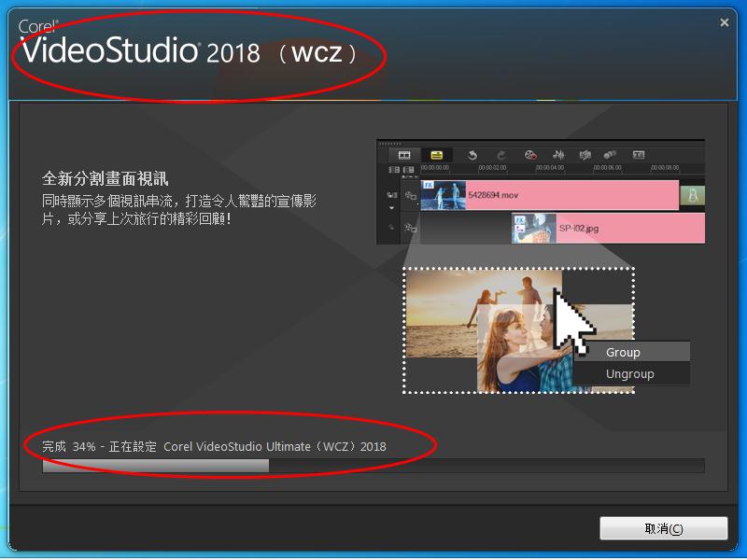Click the motion tracking icon
This screenshot has height=560, width=747.
(610, 155)
